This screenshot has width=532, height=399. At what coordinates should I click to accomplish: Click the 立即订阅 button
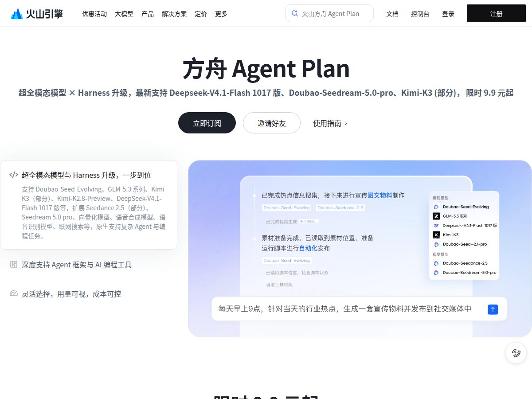coord(207,123)
